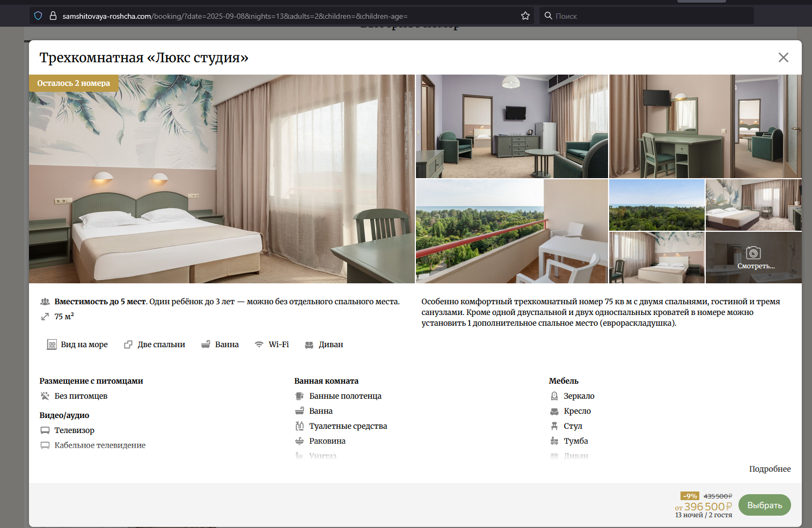Click the Две спальни label
This screenshot has width=812, height=528.
tap(161, 344)
